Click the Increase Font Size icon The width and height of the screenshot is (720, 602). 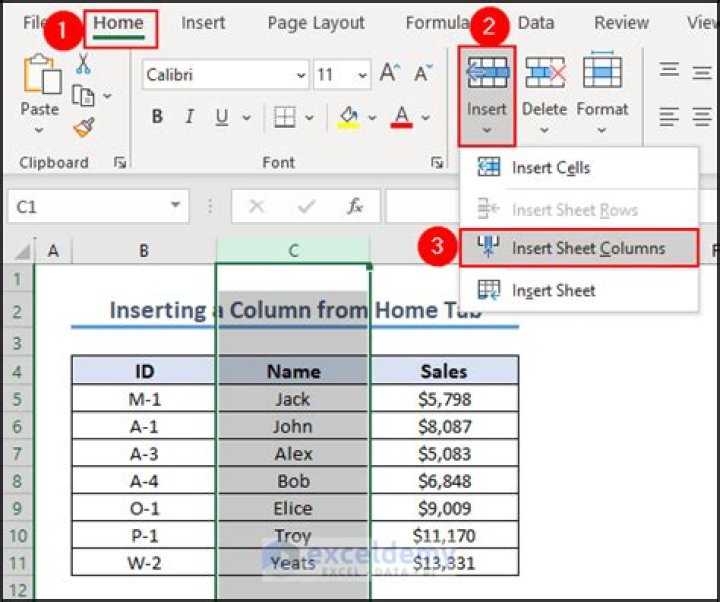[390, 73]
